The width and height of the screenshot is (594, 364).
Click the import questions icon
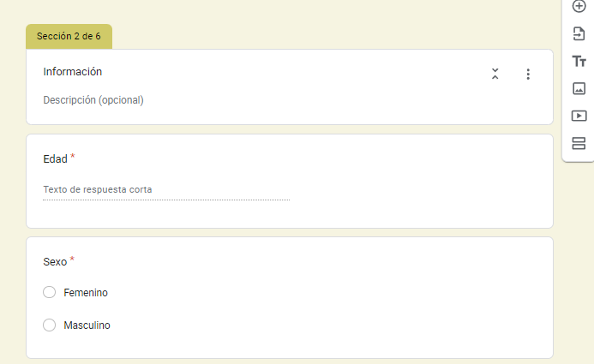click(x=579, y=34)
